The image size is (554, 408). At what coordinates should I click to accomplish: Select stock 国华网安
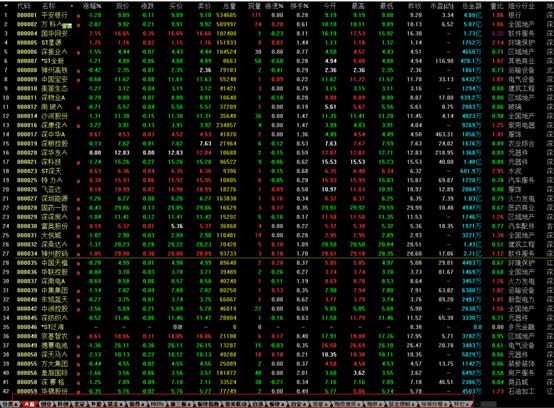point(54,34)
